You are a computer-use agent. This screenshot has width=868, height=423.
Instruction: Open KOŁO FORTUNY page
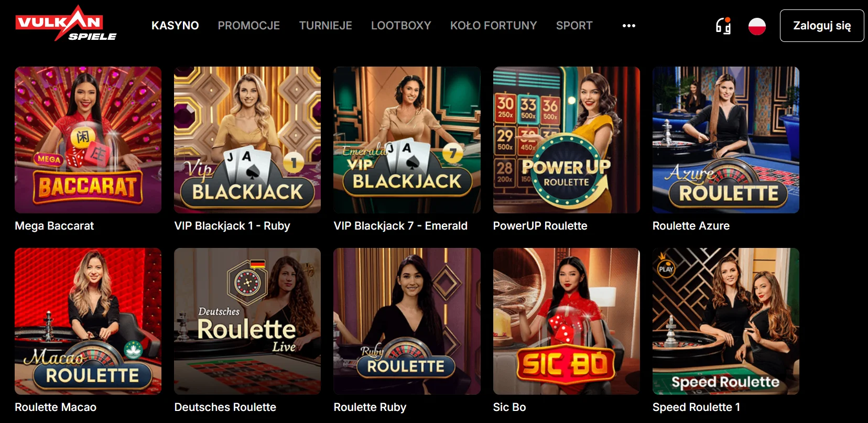point(494,26)
